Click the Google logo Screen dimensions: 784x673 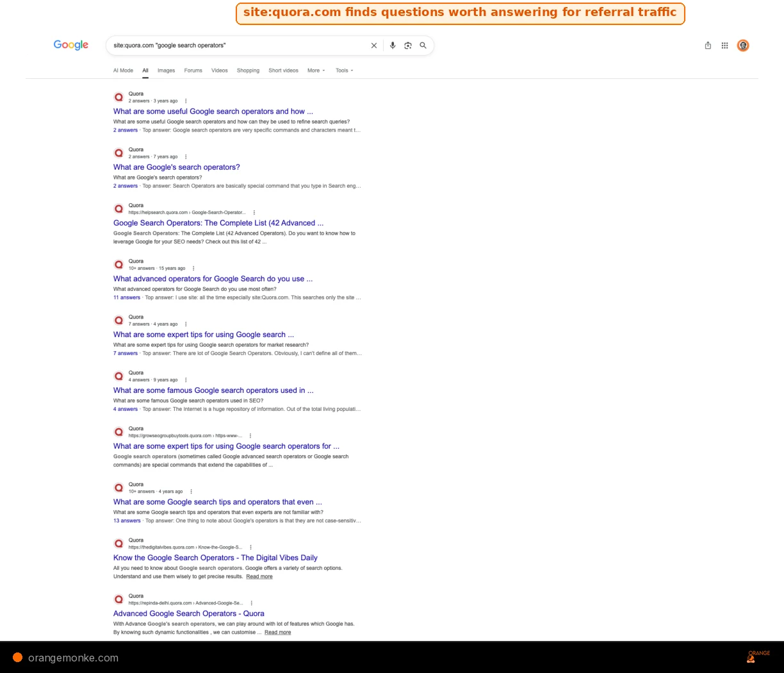coord(71,45)
